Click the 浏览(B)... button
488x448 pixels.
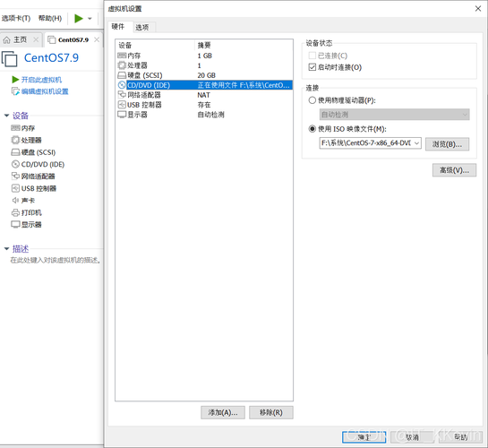[x=447, y=144]
